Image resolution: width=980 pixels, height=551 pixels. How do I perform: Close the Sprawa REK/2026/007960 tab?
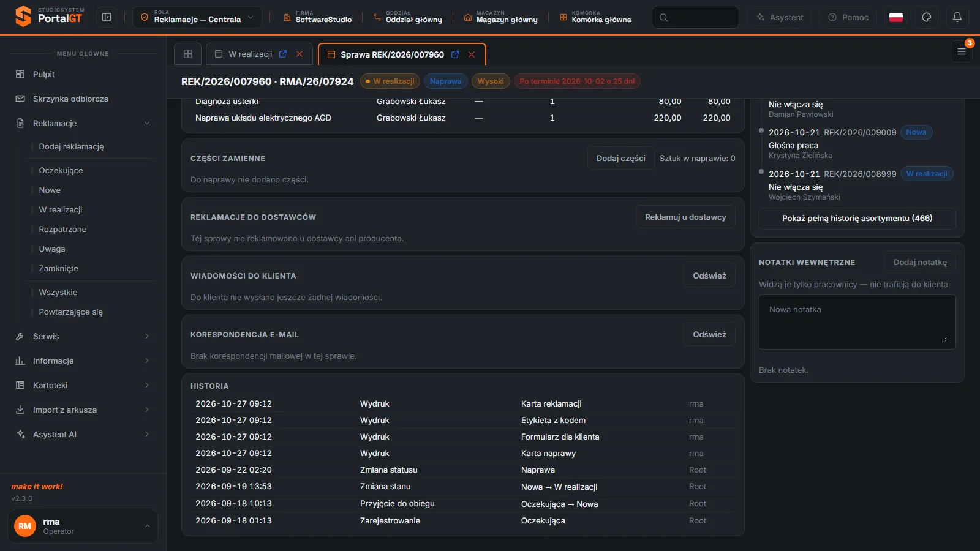472,54
